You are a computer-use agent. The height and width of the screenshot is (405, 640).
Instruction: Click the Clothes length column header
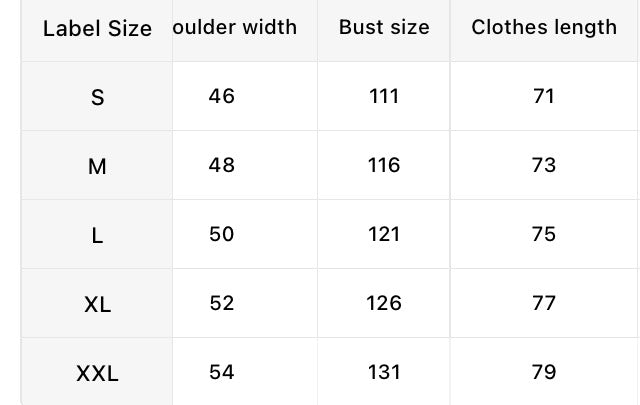[x=544, y=27]
